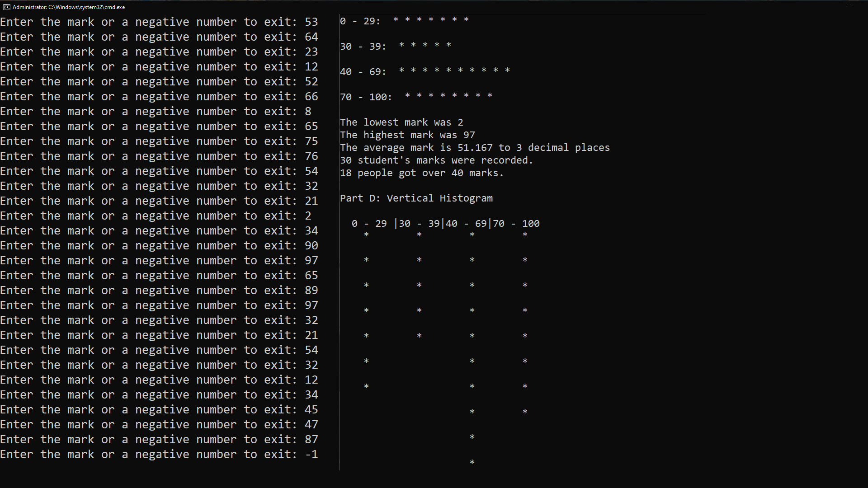Click the entry showing mark 8
Image resolution: width=868 pixels, height=488 pixels.
156,112
